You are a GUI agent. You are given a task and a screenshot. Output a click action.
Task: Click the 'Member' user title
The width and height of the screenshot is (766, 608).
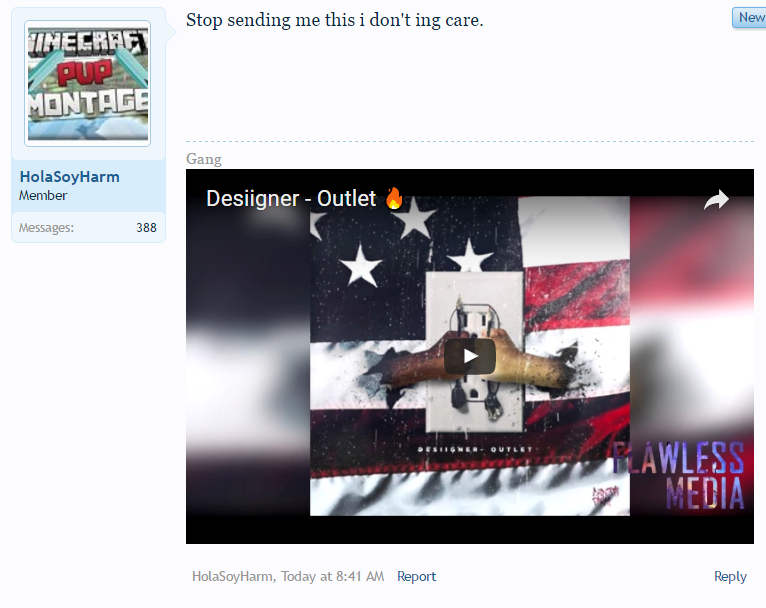coord(43,196)
